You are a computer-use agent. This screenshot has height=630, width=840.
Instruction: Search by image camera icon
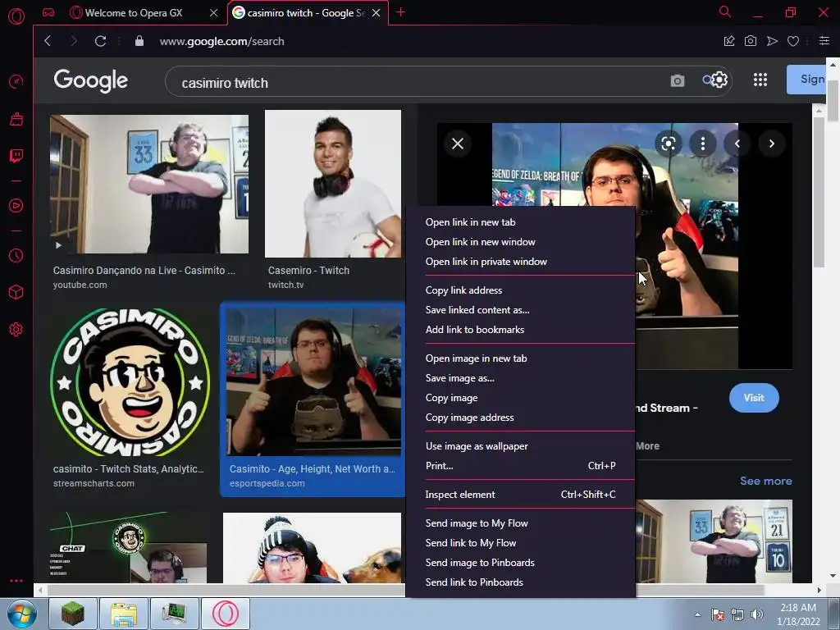click(677, 81)
